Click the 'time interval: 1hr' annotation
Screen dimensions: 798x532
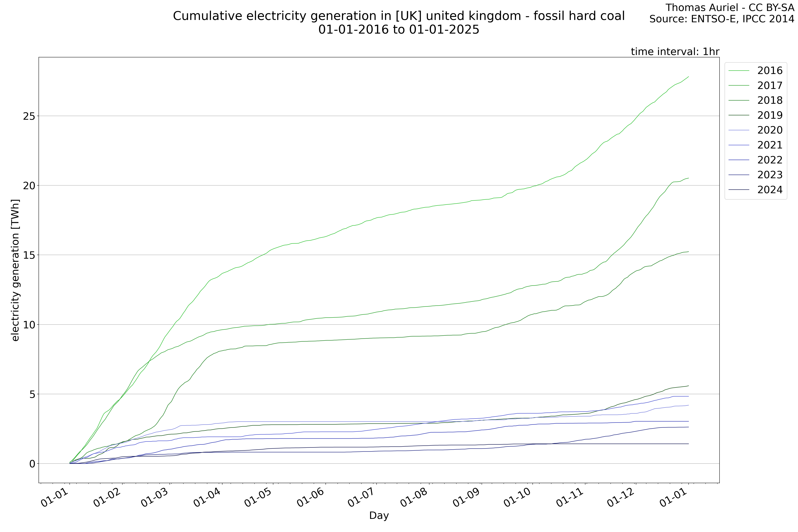[675, 52]
